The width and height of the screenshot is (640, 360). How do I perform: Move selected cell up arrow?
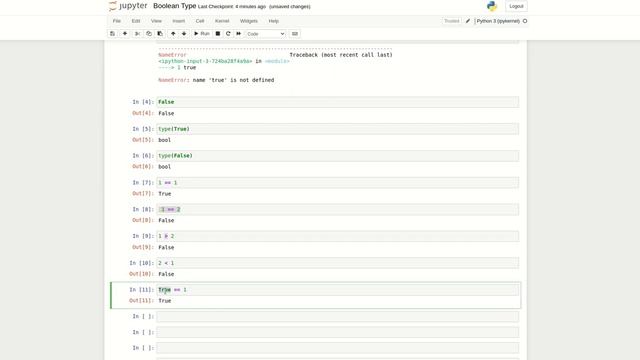point(173,34)
